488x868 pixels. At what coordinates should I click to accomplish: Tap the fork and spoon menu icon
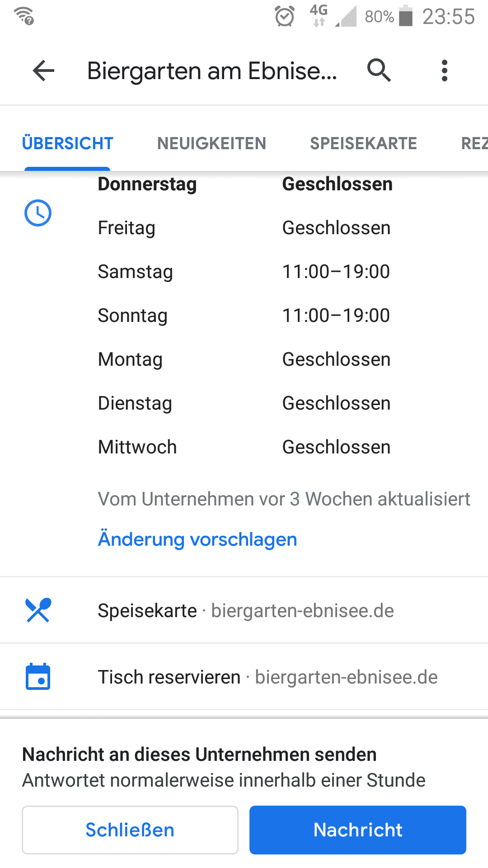click(x=38, y=610)
